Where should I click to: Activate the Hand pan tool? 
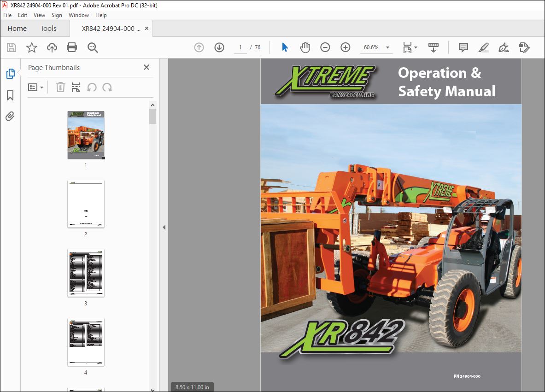coord(305,47)
